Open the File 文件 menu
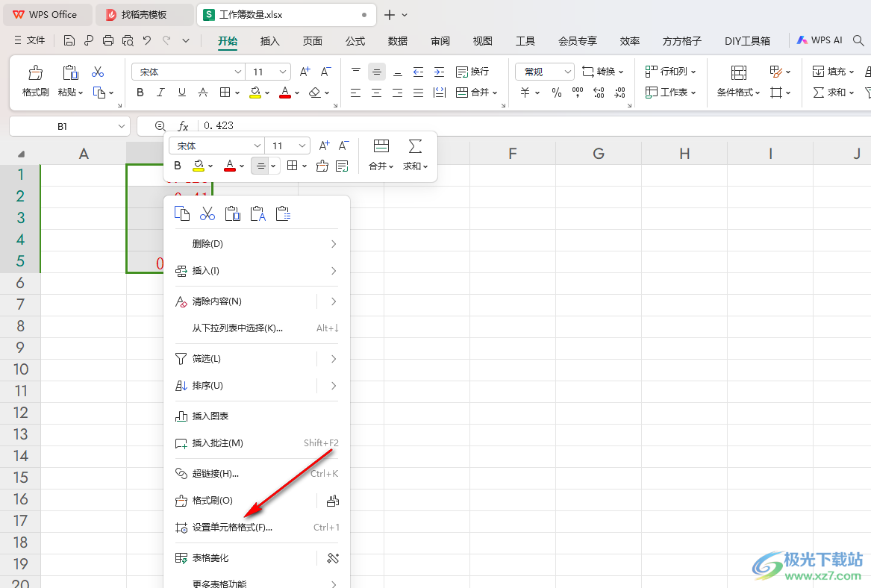 tap(29, 40)
